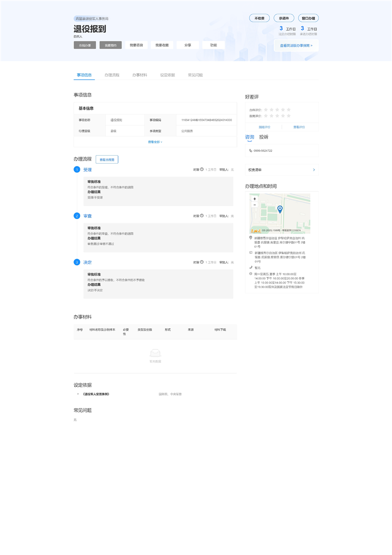Click the map zoom in plus button

[x=255, y=199]
